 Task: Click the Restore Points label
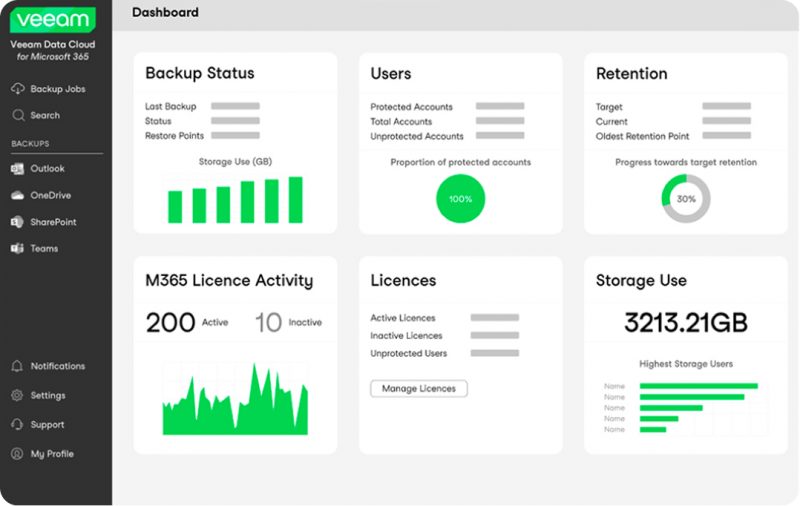click(x=174, y=136)
